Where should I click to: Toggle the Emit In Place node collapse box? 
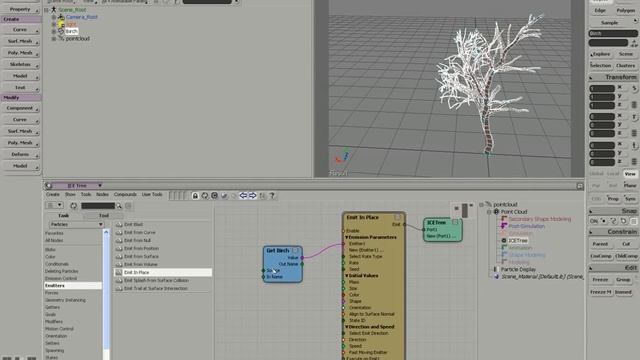pos(398,218)
